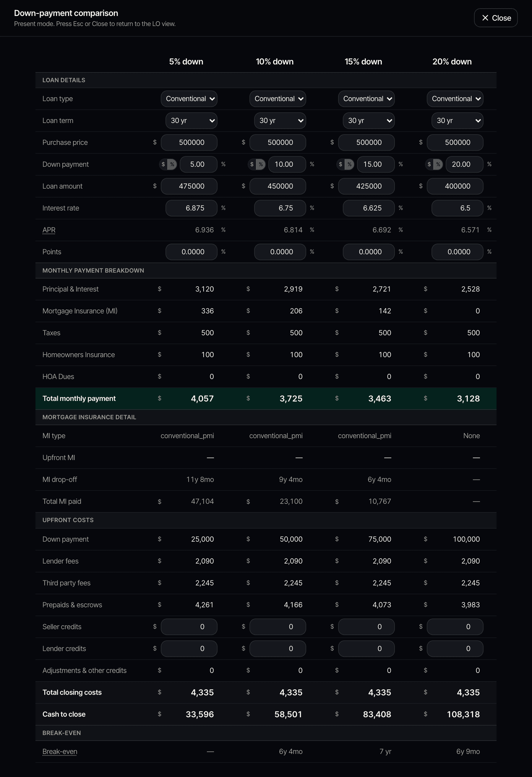Edit Lender credits field for 20% down
The width and height of the screenshot is (532, 777).
455,649
